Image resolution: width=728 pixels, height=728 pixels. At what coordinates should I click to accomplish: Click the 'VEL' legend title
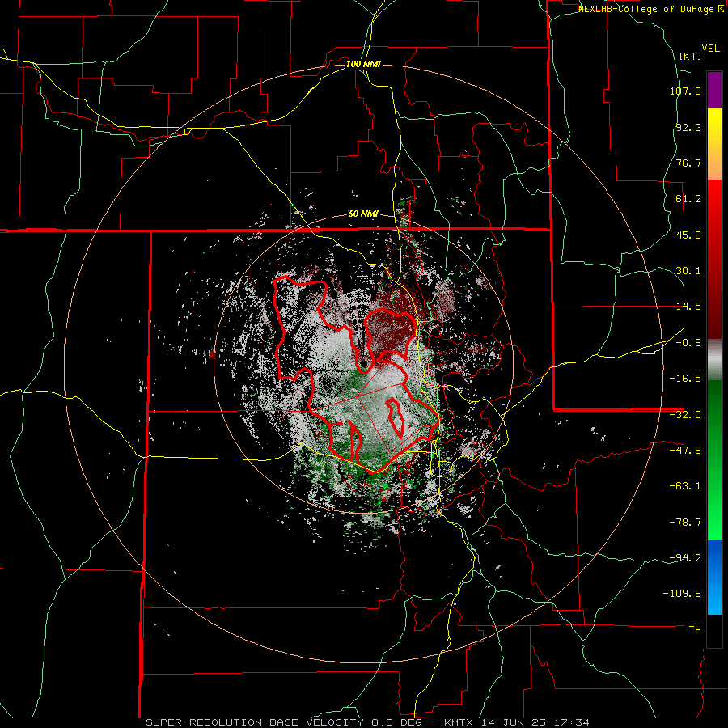(710, 49)
